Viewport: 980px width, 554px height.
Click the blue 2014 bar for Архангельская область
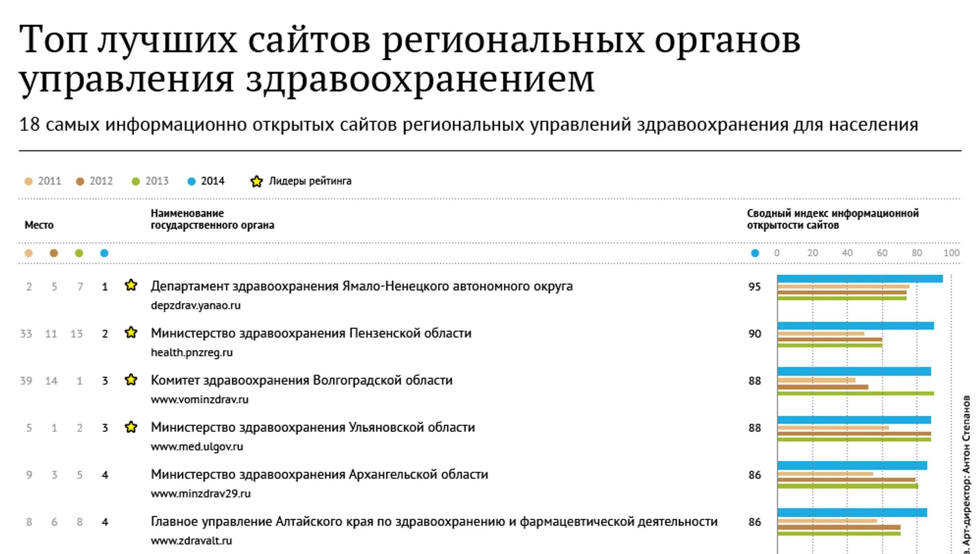(852, 465)
